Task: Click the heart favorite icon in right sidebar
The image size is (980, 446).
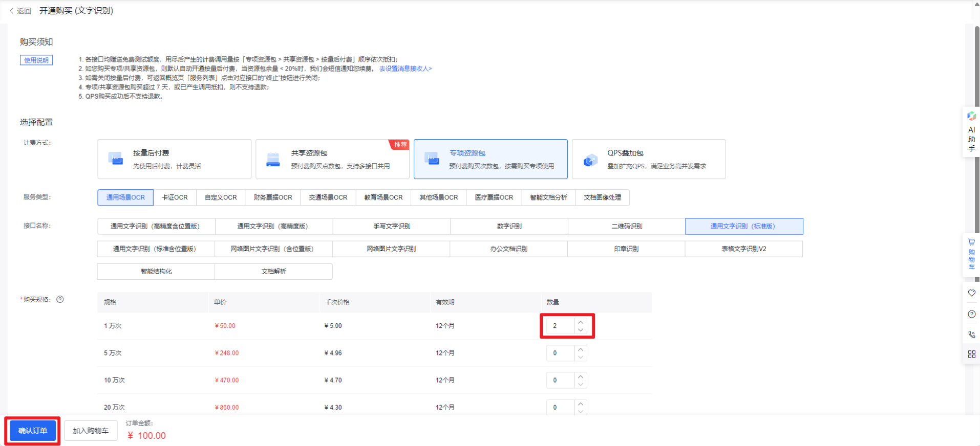Action: (971, 293)
